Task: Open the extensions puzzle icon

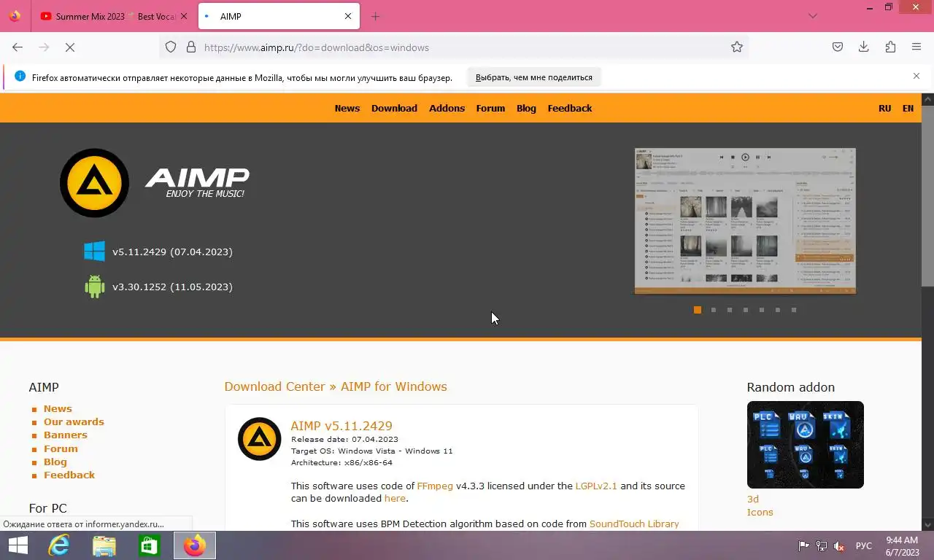Action: tap(890, 47)
